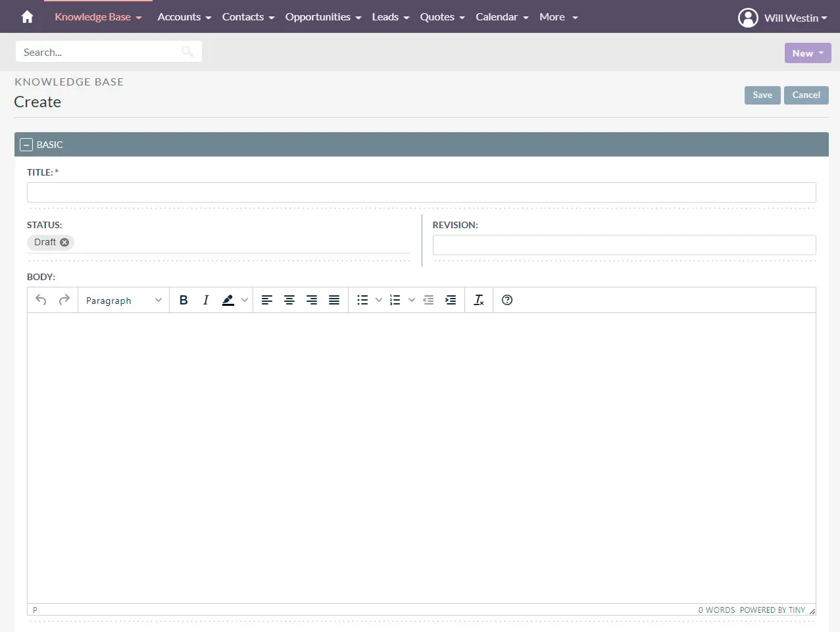
Task: Expand the More menu
Action: coord(558,17)
